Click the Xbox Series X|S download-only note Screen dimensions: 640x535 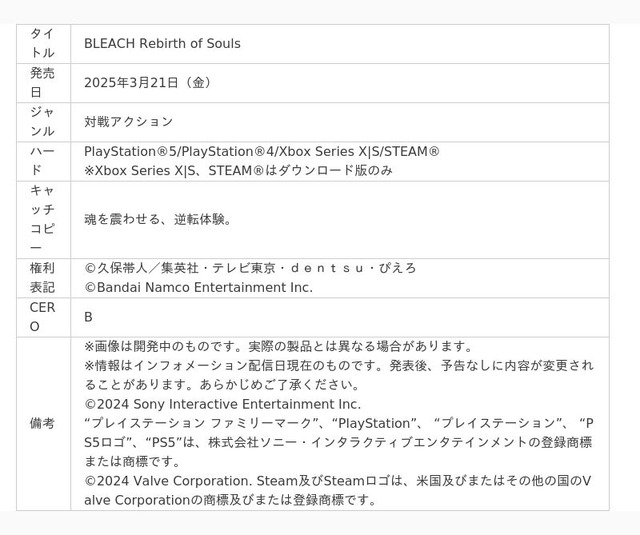click(x=238, y=171)
